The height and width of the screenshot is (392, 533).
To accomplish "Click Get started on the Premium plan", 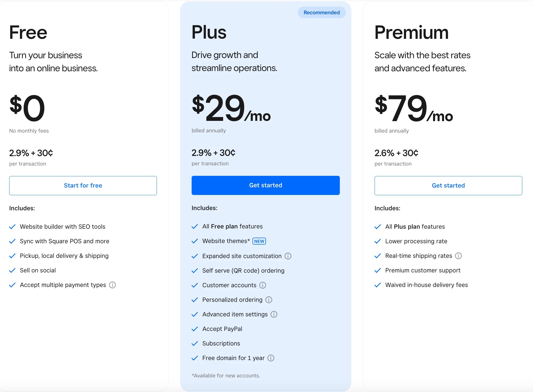I will point(448,185).
